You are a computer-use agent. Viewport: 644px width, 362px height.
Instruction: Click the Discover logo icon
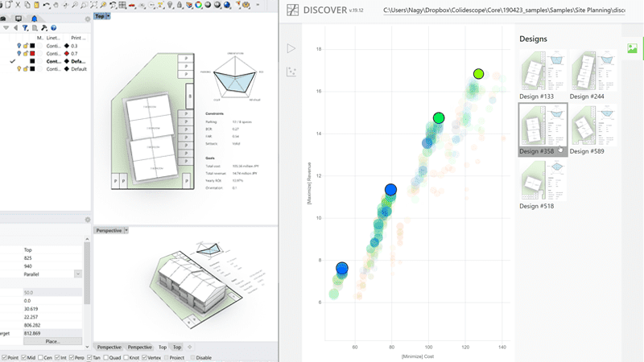click(x=292, y=10)
